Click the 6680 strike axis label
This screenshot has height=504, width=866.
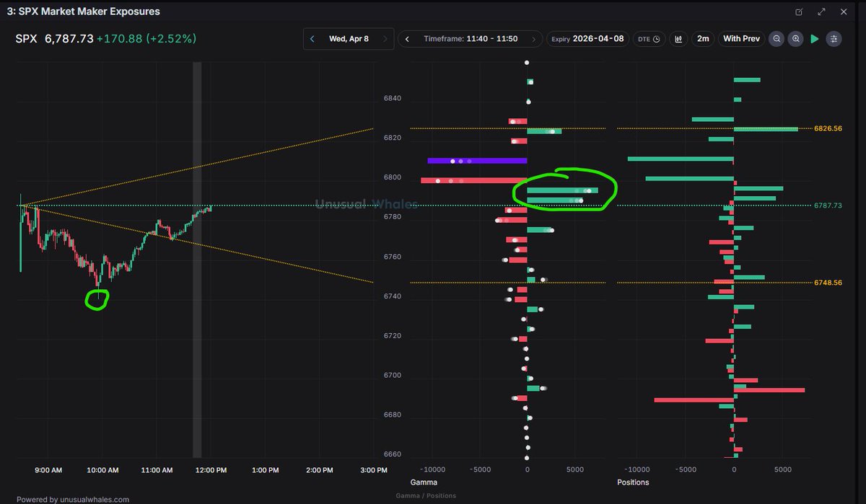point(393,415)
